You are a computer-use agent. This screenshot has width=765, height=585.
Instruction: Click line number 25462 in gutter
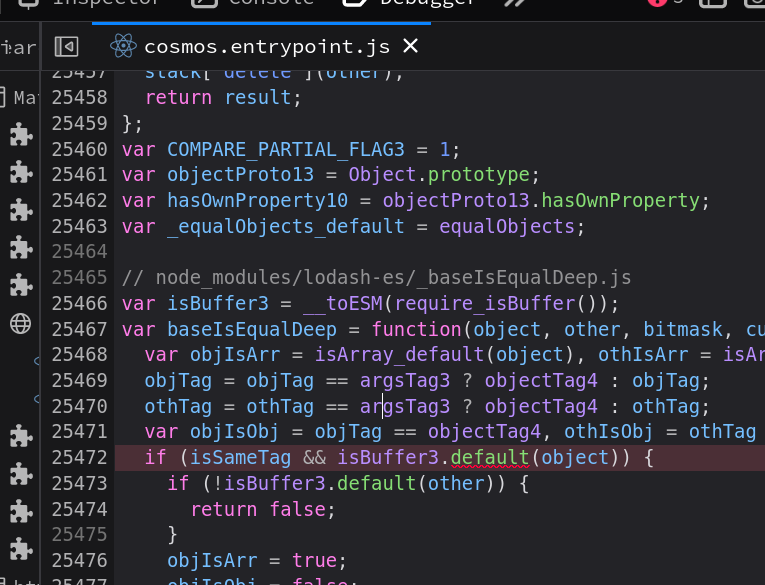pyautogui.click(x=80, y=201)
